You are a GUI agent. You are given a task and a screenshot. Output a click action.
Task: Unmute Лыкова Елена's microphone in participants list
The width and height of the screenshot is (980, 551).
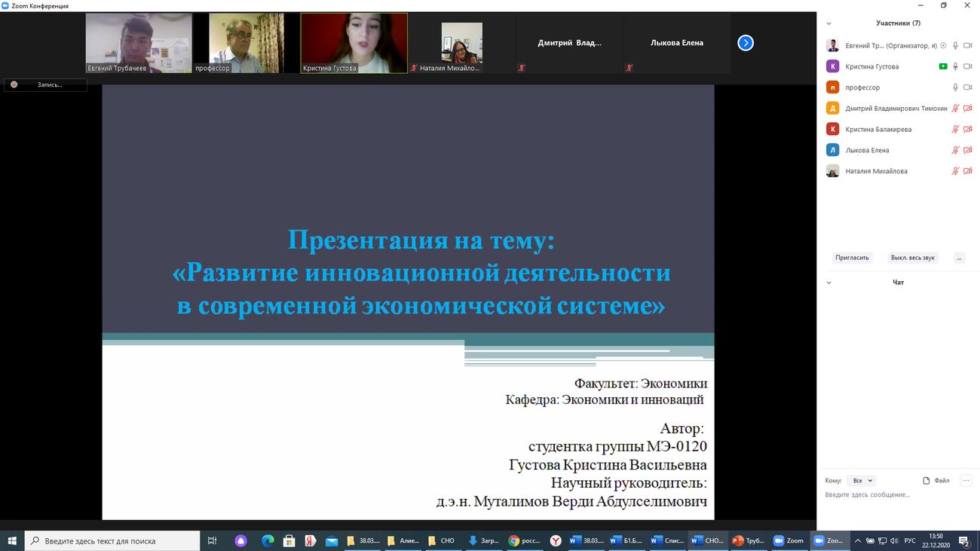click(956, 150)
